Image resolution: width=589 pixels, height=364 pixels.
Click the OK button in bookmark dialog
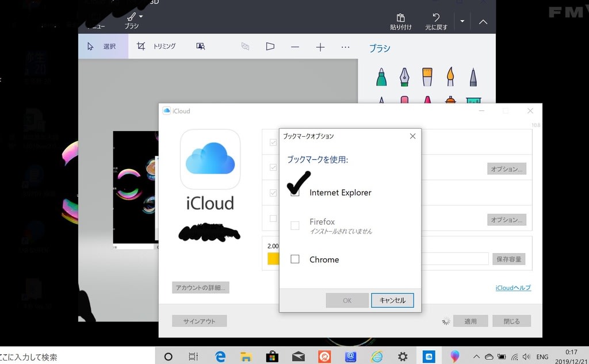[347, 300]
